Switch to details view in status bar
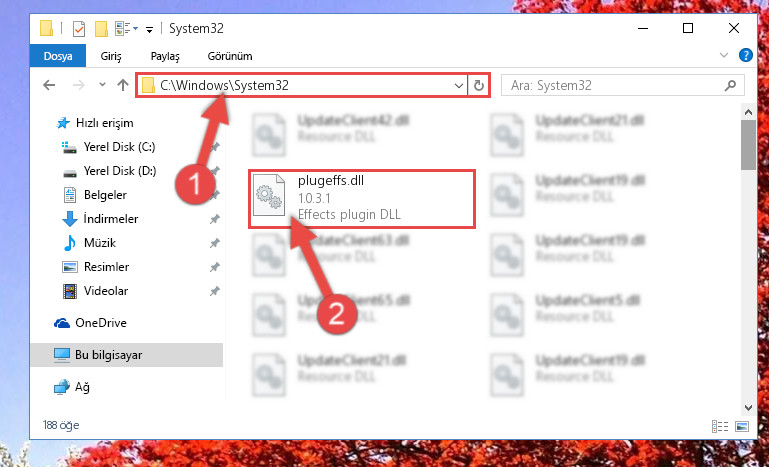 tap(720, 426)
